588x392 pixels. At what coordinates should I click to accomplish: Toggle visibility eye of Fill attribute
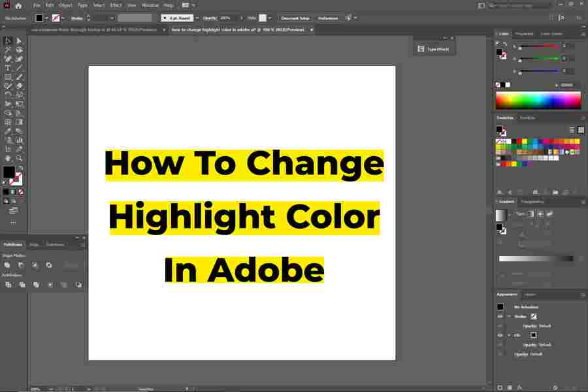pos(500,335)
